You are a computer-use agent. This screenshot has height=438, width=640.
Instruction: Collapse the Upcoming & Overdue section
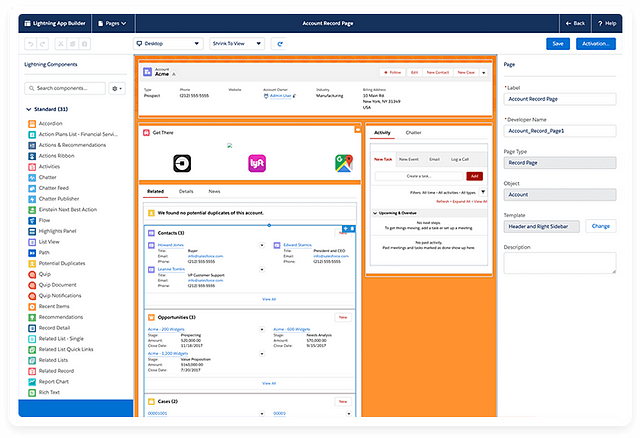click(375, 213)
